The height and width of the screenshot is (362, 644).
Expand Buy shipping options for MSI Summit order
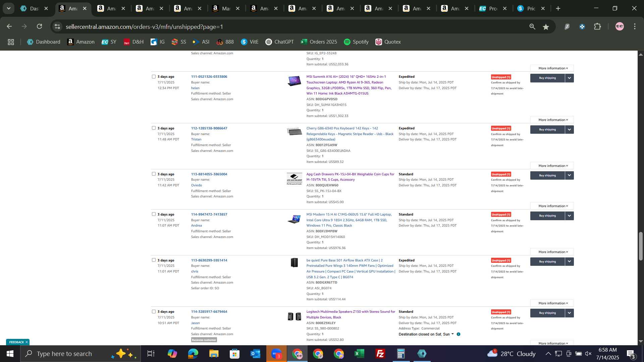click(x=569, y=78)
